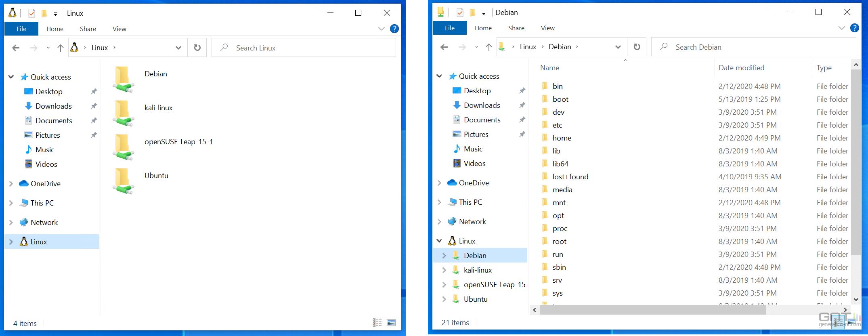868x336 pixels.
Task: Click Linux breadcrumb in Linux address bar
Action: click(x=100, y=48)
